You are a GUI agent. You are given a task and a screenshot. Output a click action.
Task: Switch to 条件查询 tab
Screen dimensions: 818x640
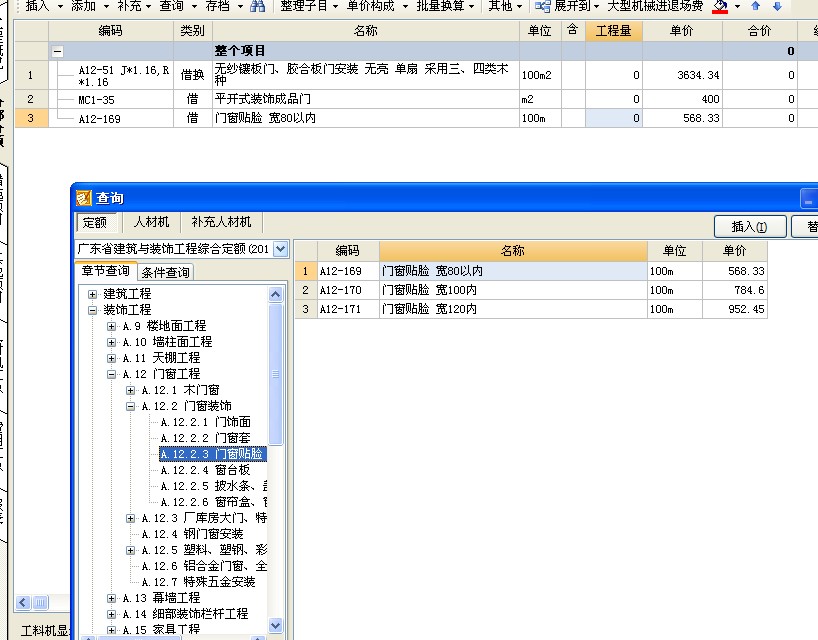coord(165,272)
